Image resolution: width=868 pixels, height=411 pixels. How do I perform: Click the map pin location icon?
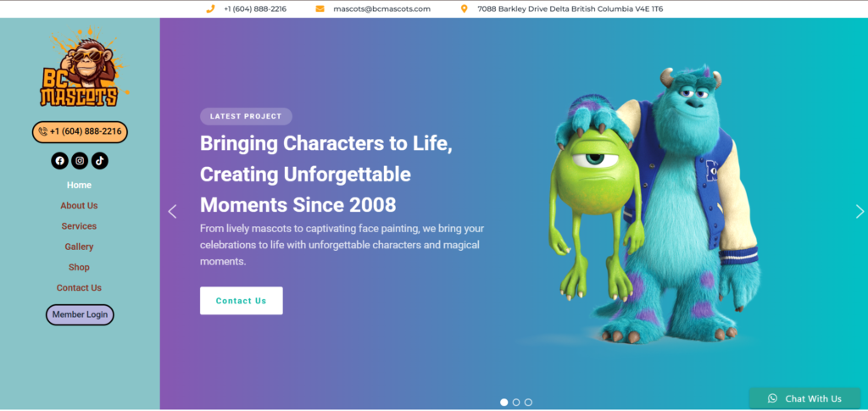(464, 8)
